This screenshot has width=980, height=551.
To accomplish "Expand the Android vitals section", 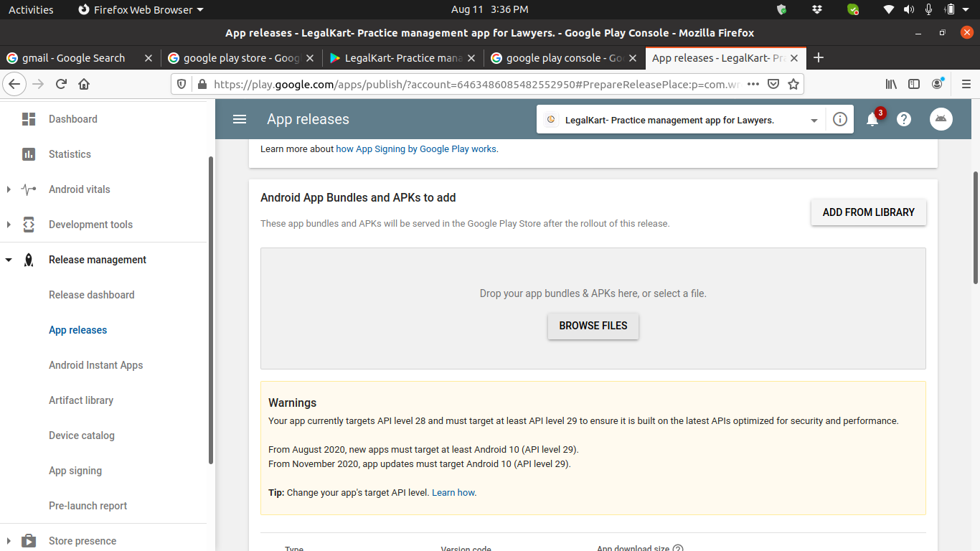I will pyautogui.click(x=9, y=189).
